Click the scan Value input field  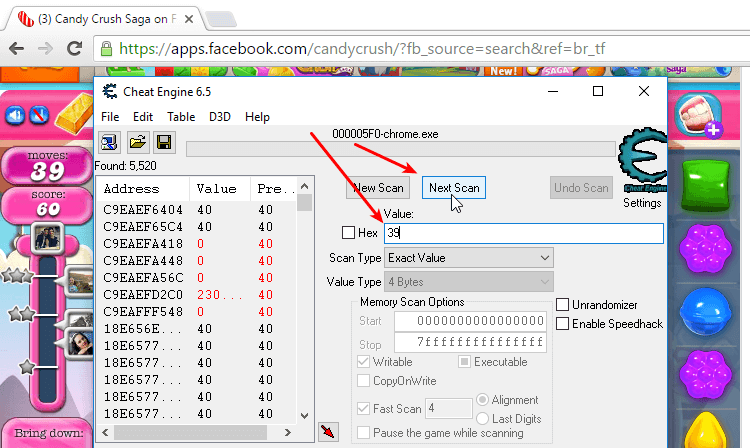click(524, 233)
